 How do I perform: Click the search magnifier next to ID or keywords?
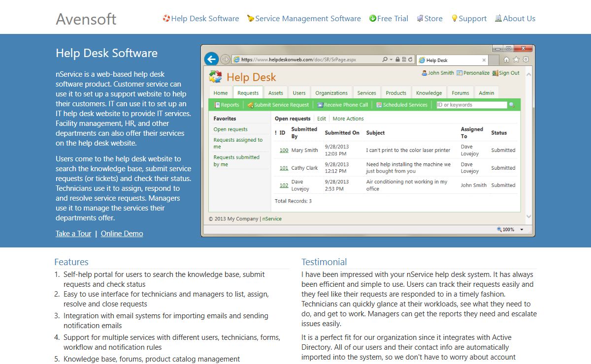512,105
